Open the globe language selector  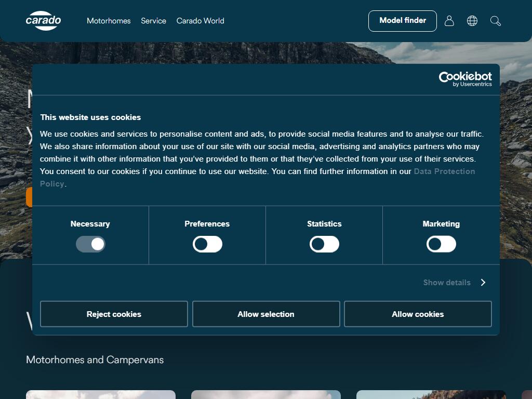(x=472, y=21)
